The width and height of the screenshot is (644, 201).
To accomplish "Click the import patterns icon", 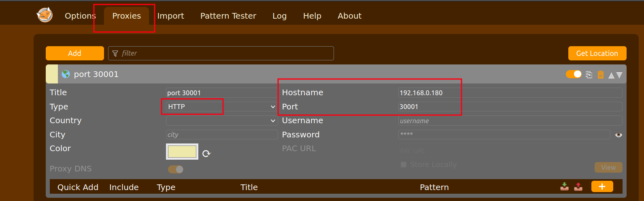I will coord(564,186).
